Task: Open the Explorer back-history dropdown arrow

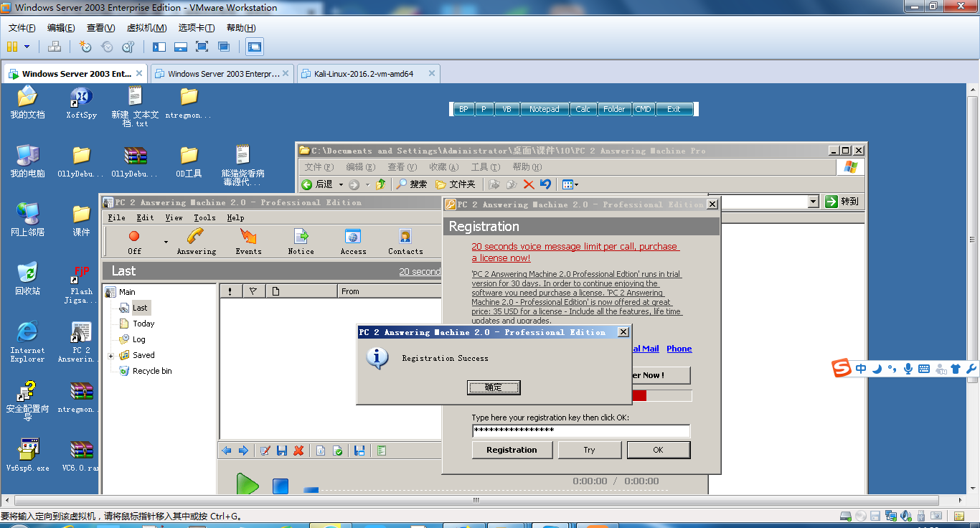Action: point(341,184)
